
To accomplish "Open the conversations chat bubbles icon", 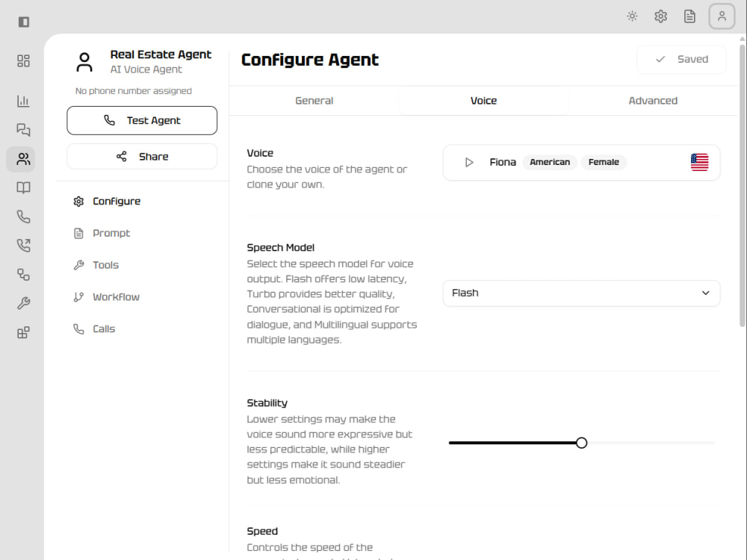I will [23, 129].
